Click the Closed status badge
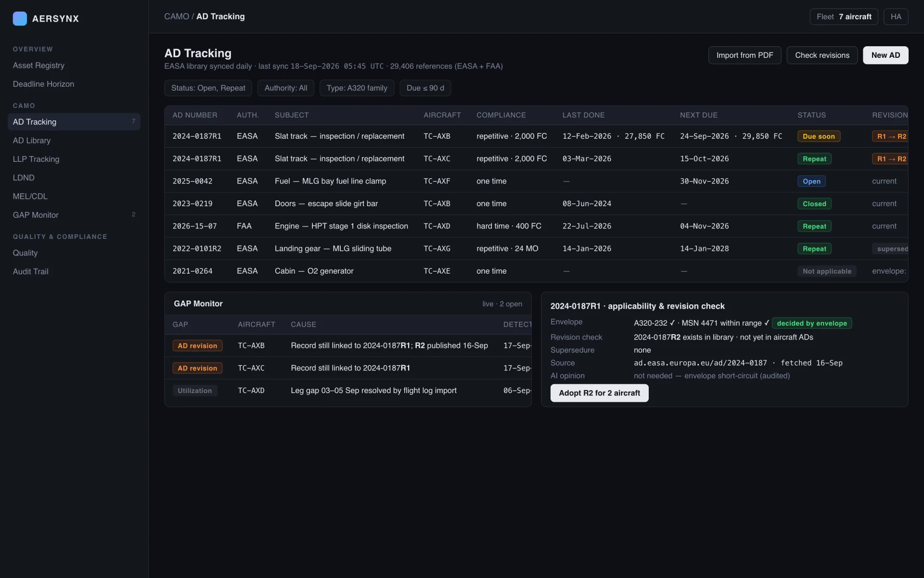The height and width of the screenshot is (578, 924). coord(814,204)
